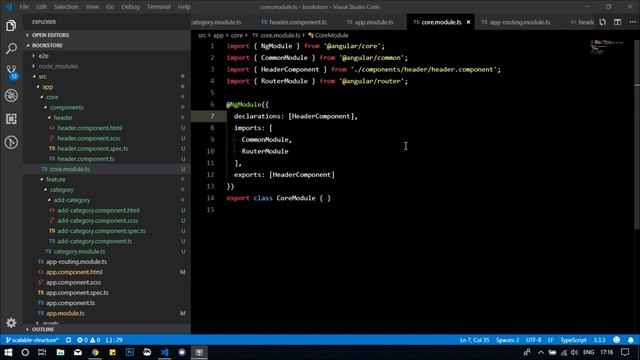Open the editor More Actions menu
This screenshot has height=360, width=640.
632,22
